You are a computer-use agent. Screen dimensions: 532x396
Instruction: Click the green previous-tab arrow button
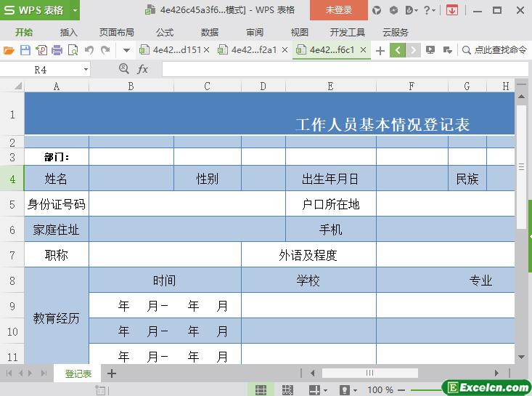click(x=398, y=50)
